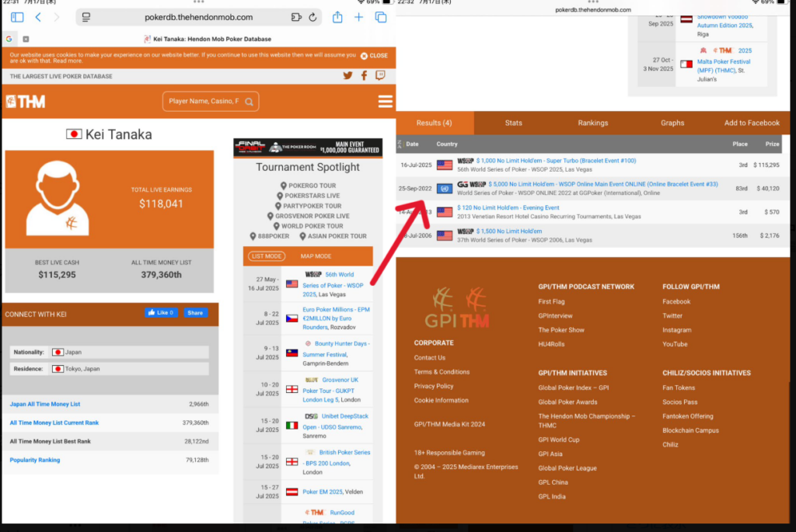Open Japan All Time Money List link
The height and width of the screenshot is (532, 796).
(45, 404)
